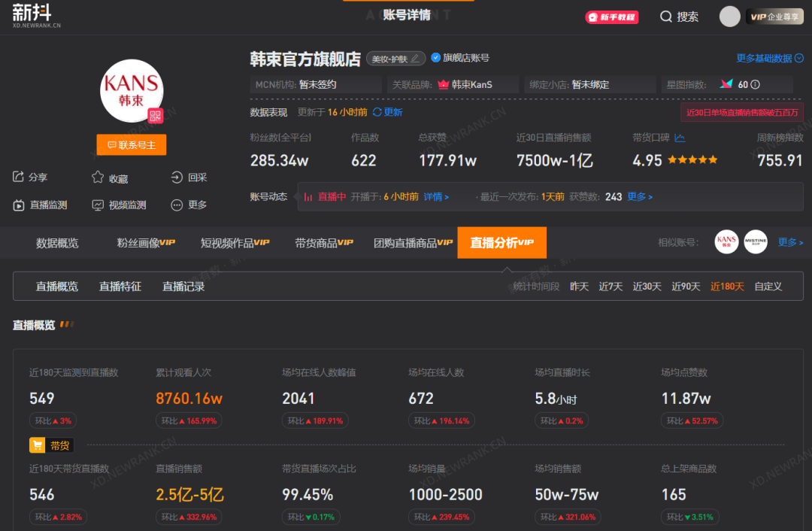Image resolution: width=812 pixels, height=531 pixels.
Task: Select the 直播分析 tab
Action: coord(501,242)
